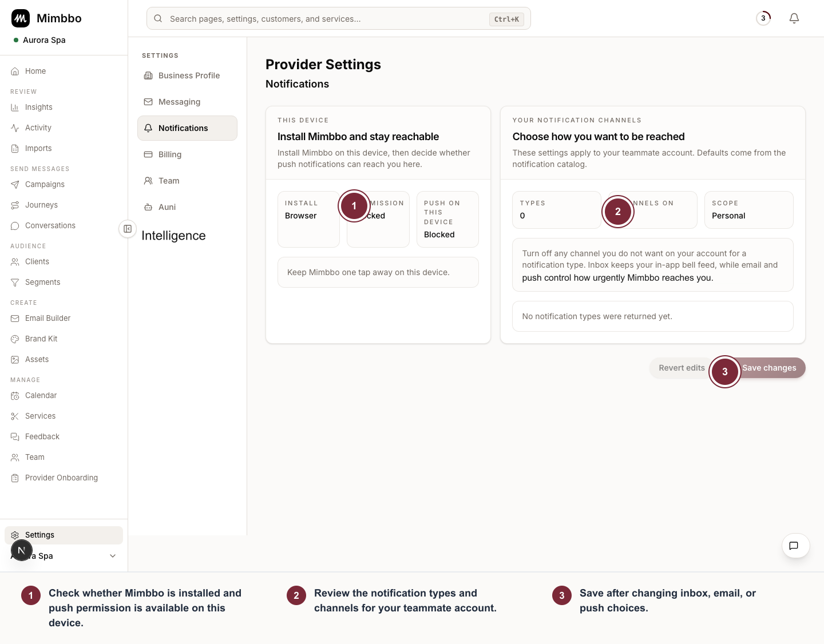
Task: Click tour step 2 marker
Action: point(618,212)
